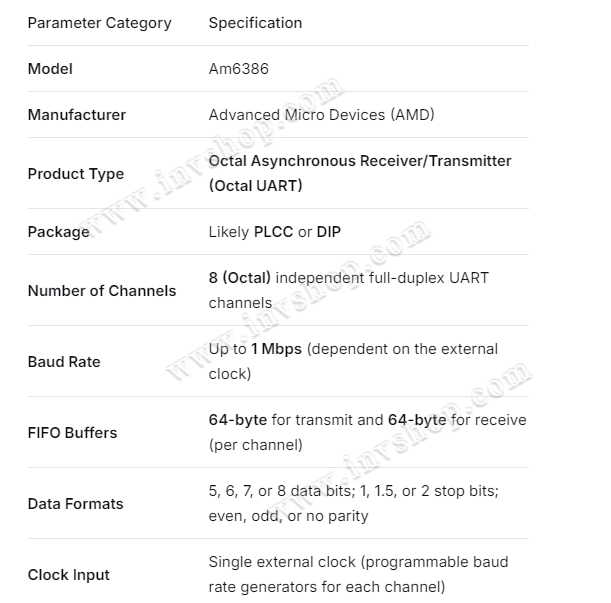Click the "Am6386" model value
Screen dimensions: 611x603
238,69
